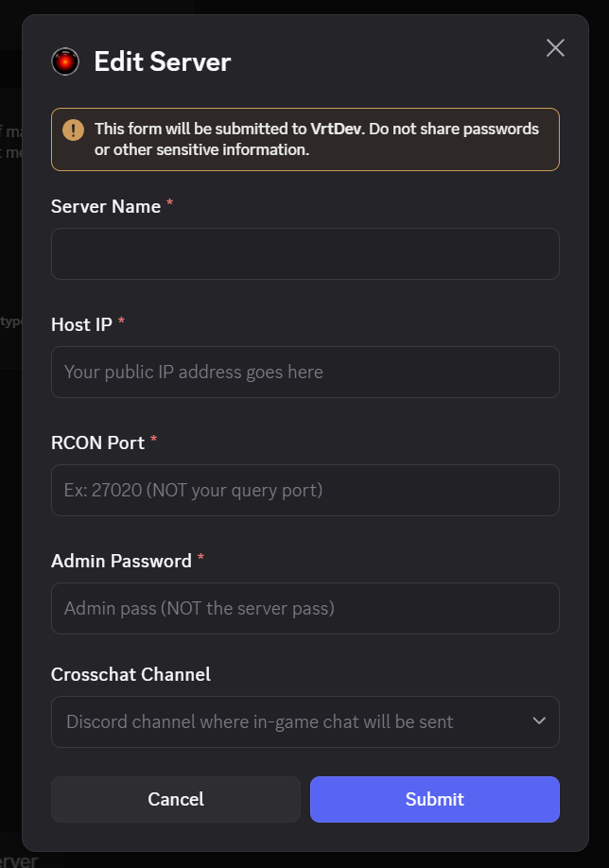Click inside the Server Name field

pyautogui.click(x=304, y=253)
